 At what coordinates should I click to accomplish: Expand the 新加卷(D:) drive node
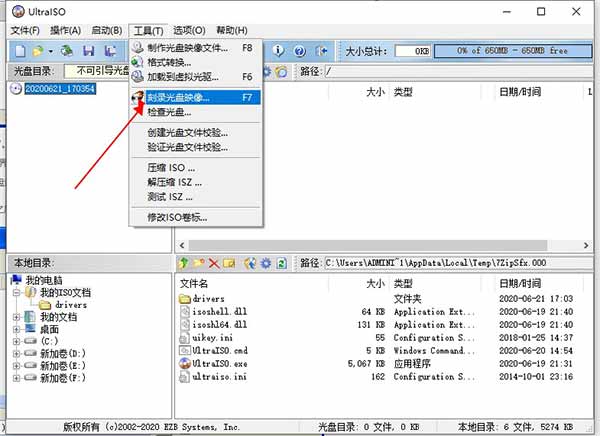pos(16,353)
